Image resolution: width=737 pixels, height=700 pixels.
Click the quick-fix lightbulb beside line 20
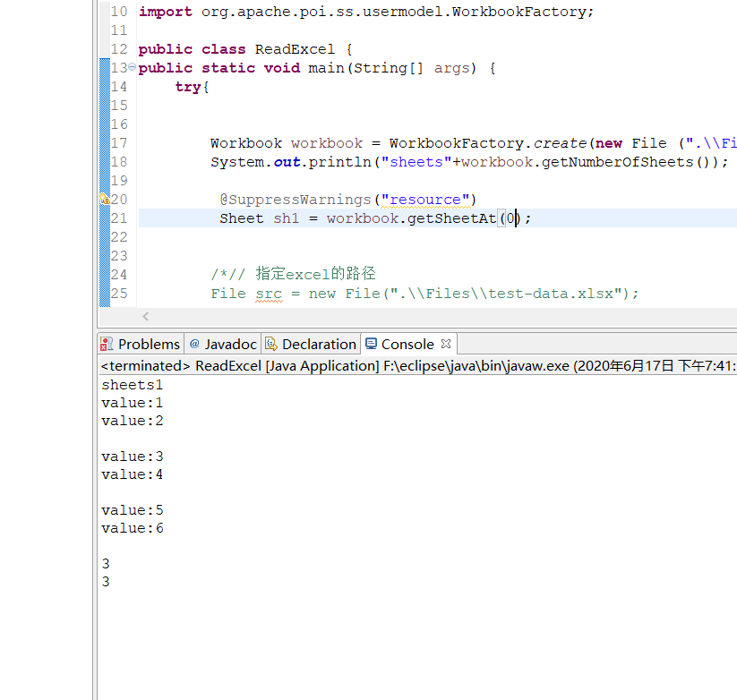click(102, 199)
